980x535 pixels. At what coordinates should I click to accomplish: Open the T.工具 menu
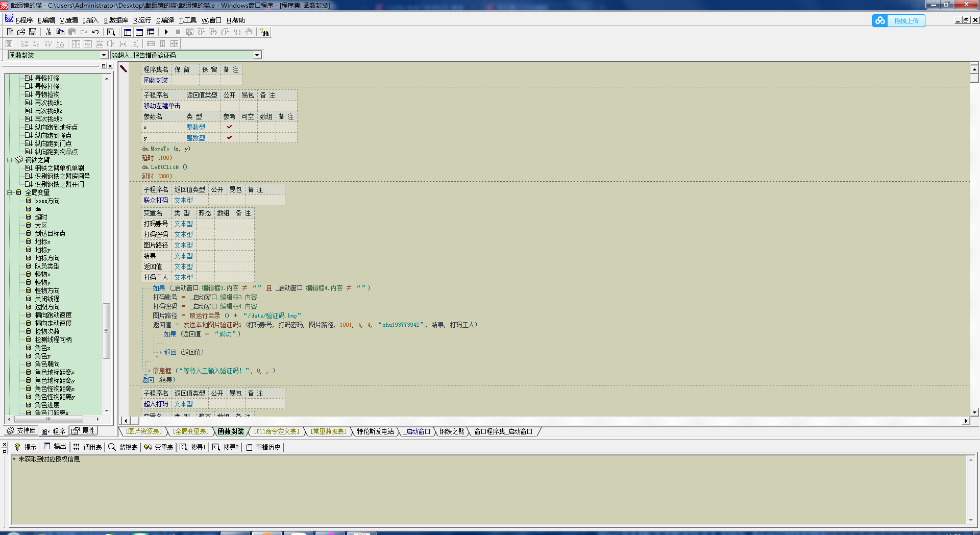(x=187, y=20)
